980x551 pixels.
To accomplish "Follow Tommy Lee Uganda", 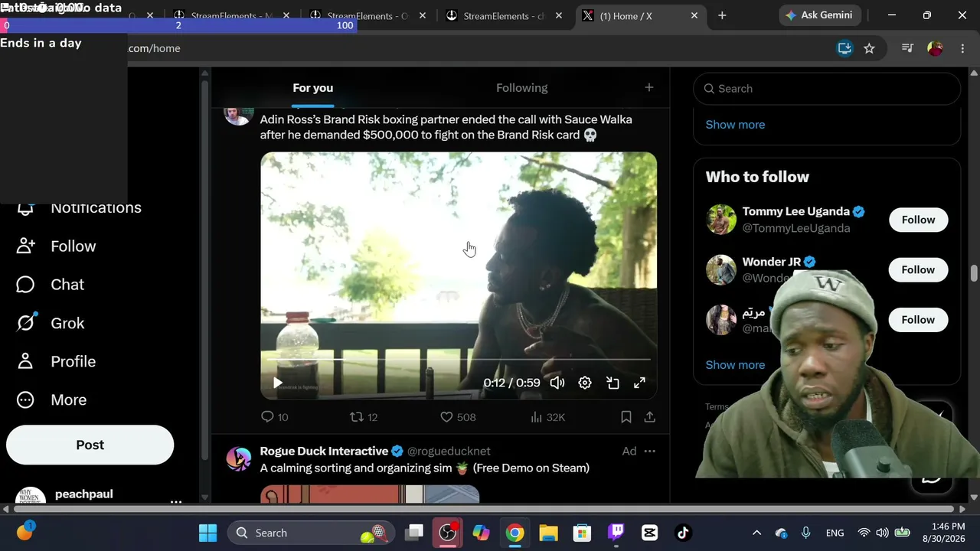I will click(x=918, y=220).
